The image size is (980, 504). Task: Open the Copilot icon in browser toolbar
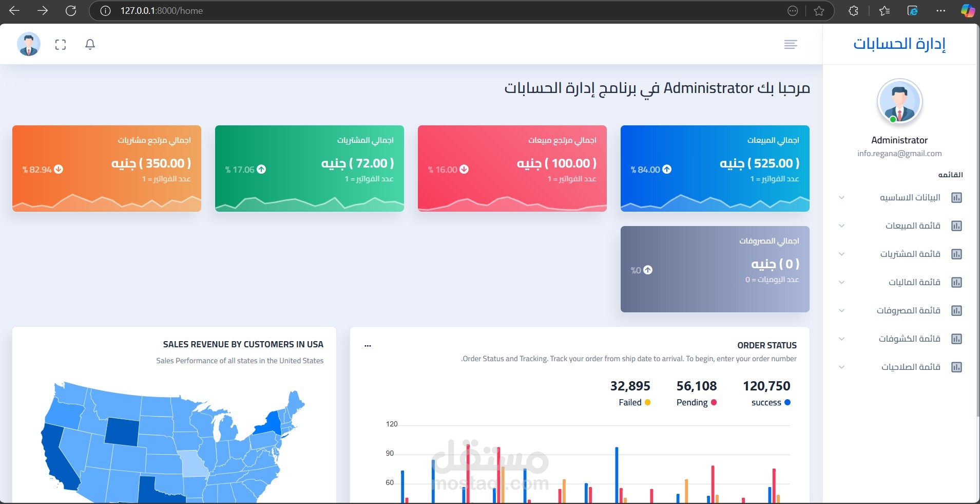point(968,11)
